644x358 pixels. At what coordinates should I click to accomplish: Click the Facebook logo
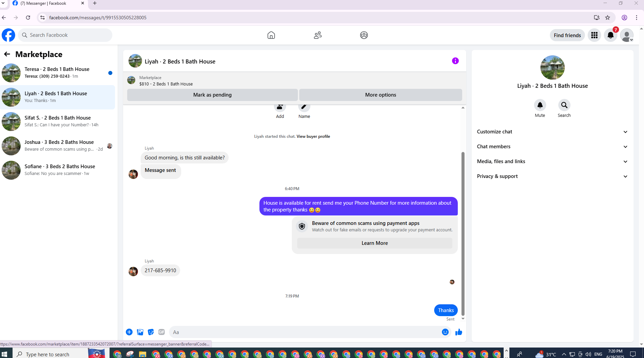8,35
